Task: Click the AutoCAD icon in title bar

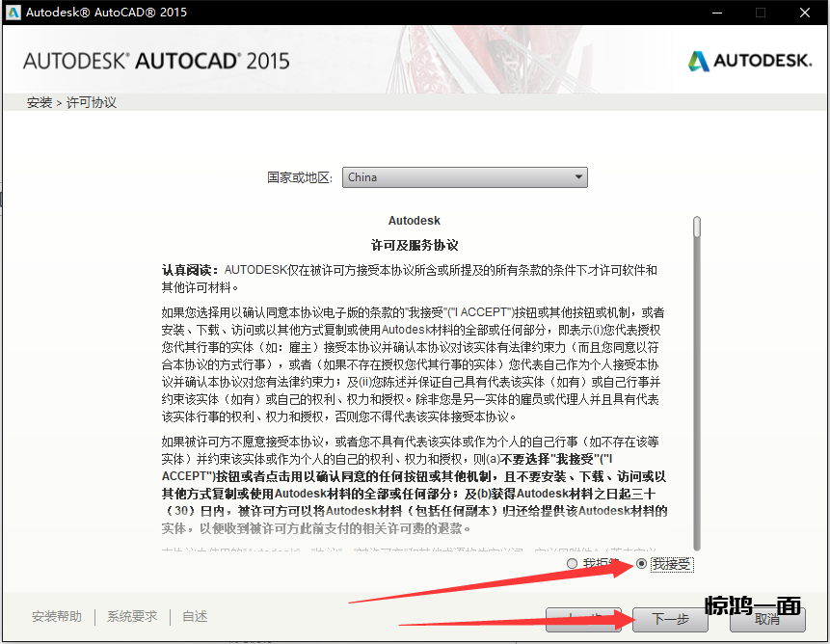Action: click(13, 13)
